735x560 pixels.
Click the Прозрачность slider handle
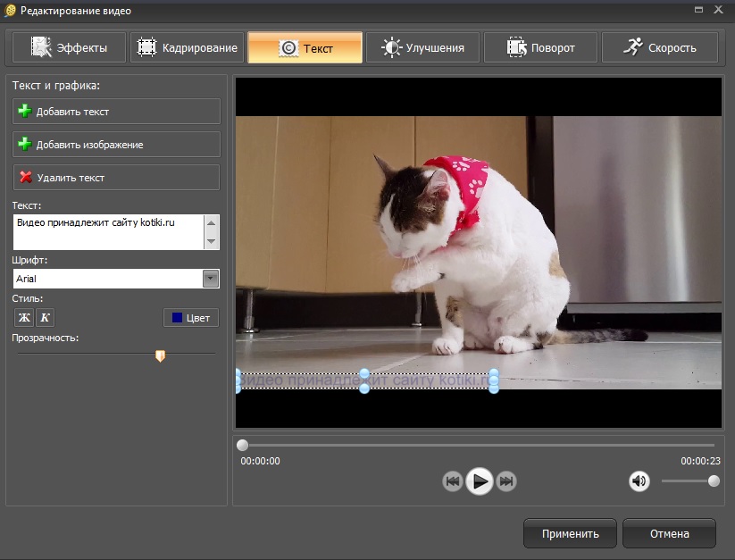click(161, 356)
